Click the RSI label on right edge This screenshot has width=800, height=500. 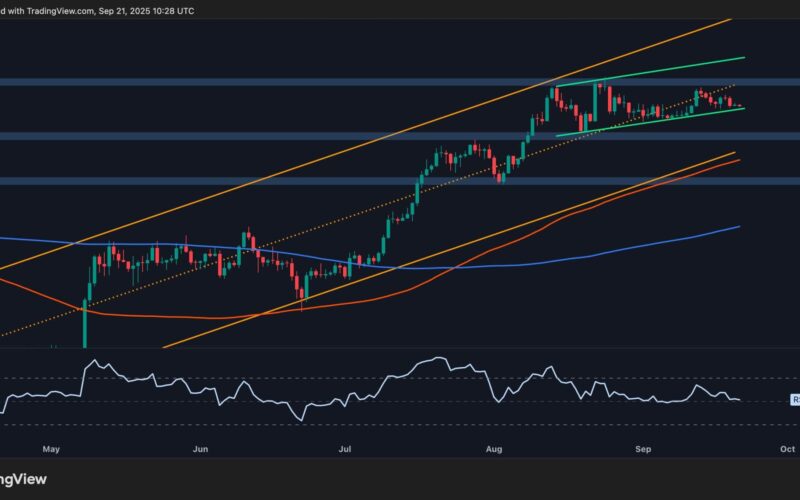(795, 399)
